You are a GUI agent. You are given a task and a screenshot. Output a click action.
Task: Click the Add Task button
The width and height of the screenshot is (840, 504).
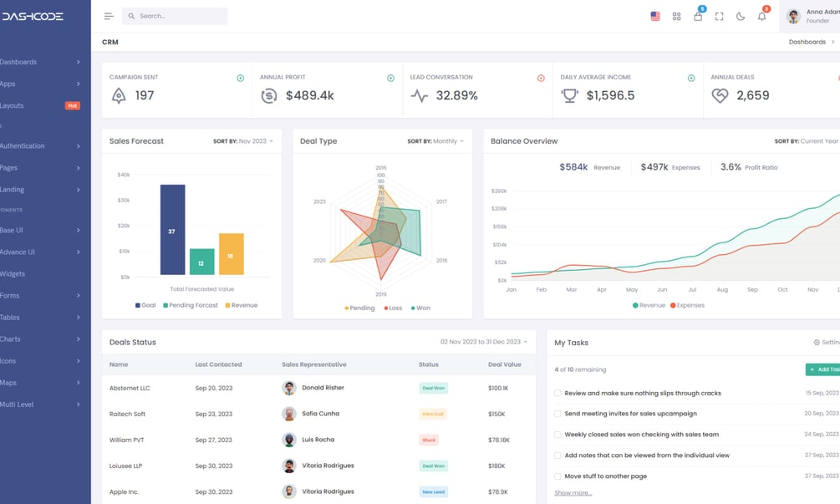pos(823,369)
